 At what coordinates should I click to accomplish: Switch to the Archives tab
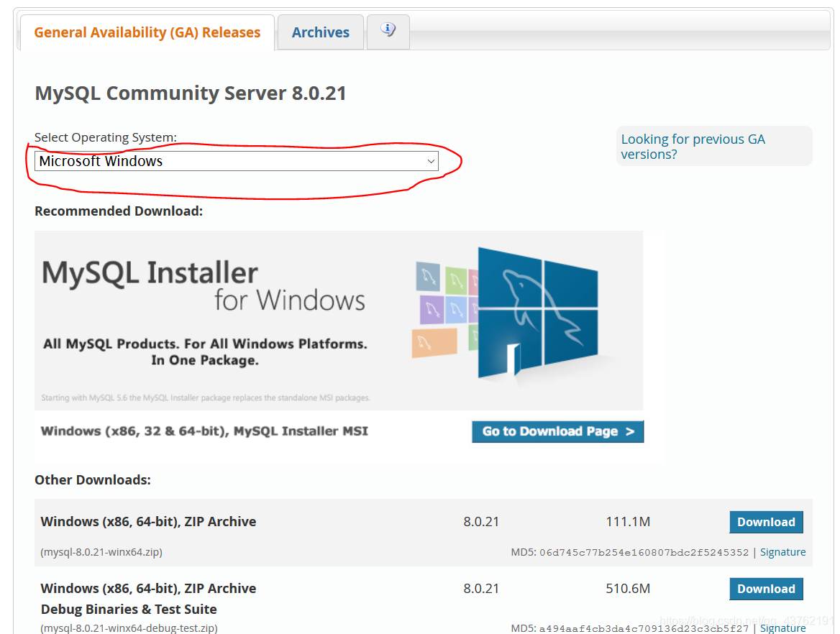click(x=320, y=32)
